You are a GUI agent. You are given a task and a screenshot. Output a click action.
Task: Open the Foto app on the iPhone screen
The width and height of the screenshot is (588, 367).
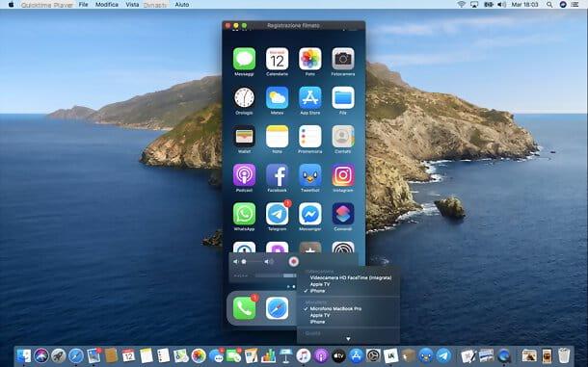[x=310, y=59]
